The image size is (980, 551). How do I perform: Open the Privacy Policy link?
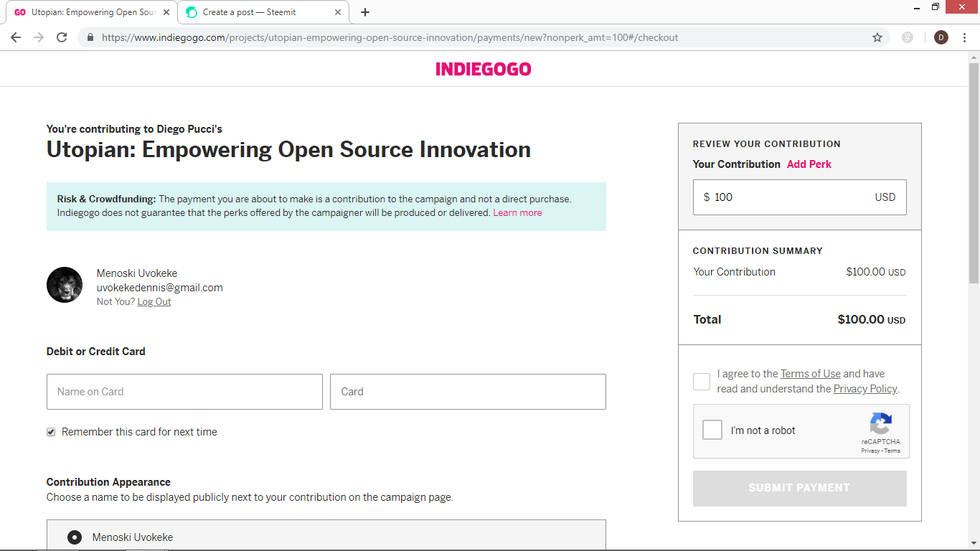(x=865, y=389)
